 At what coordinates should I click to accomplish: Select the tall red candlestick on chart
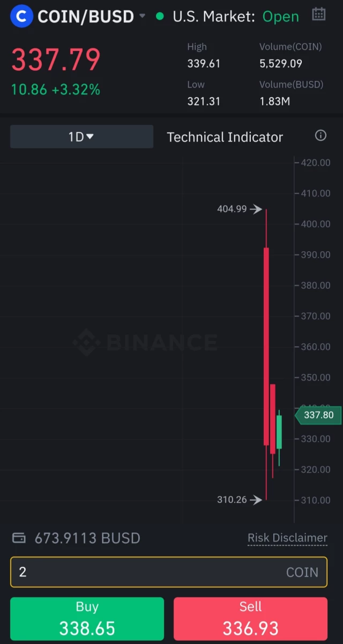click(266, 346)
